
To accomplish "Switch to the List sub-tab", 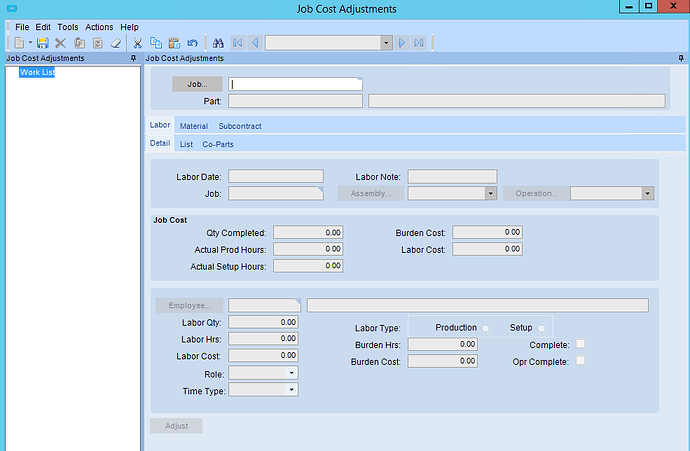I will point(186,144).
